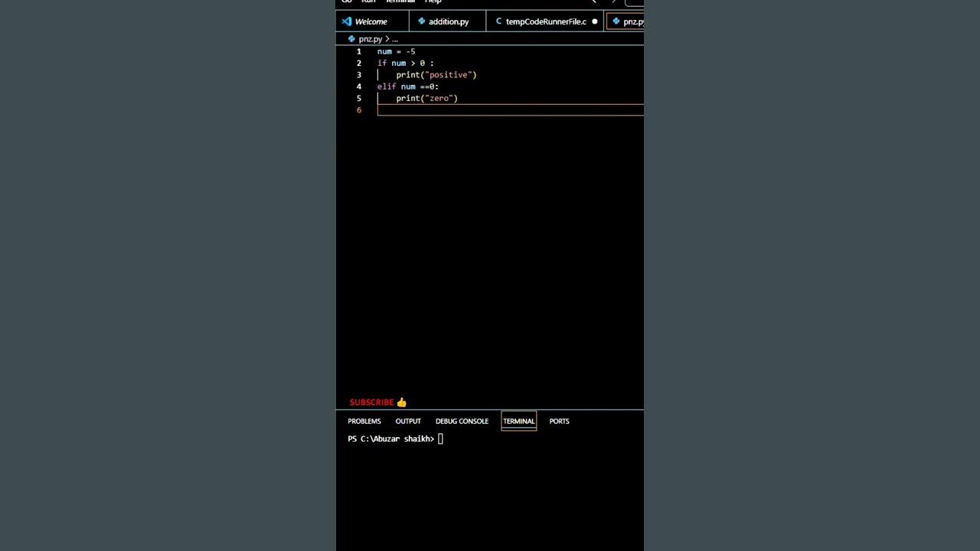This screenshot has width=980, height=551.
Task: Open the PROBLEMS panel tab
Action: 364,421
